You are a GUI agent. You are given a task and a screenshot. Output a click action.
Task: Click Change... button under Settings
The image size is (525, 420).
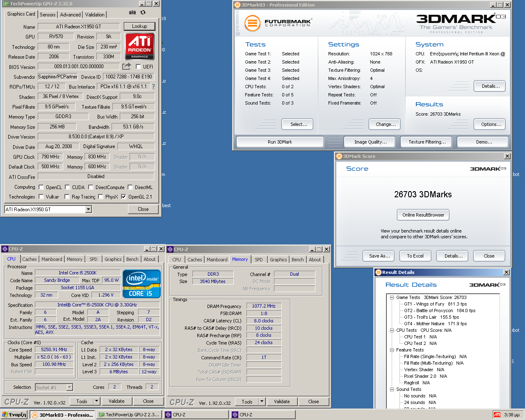tap(386, 124)
